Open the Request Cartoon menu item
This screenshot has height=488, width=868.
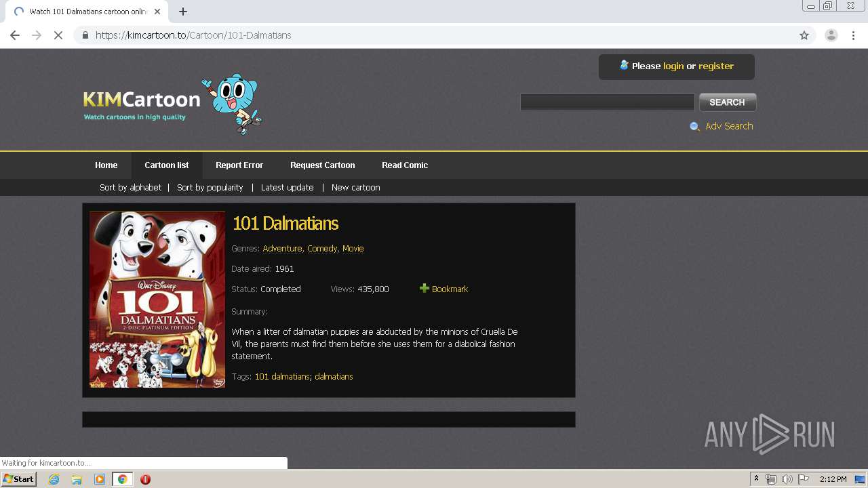coord(323,165)
